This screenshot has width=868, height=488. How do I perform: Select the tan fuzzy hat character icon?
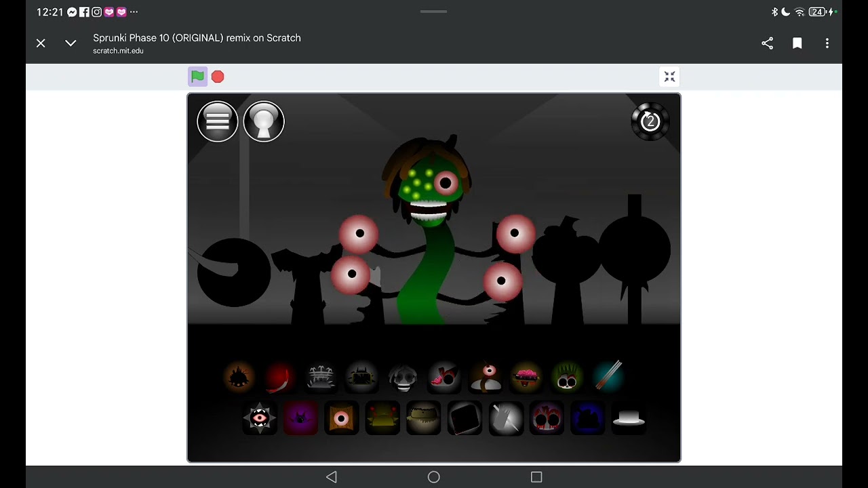424,418
